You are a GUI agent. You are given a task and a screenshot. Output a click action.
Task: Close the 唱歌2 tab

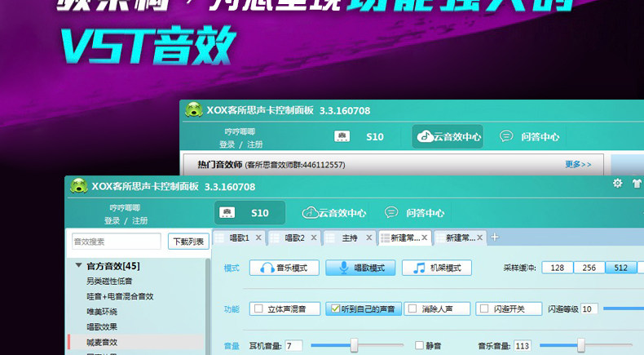pyautogui.click(x=314, y=237)
